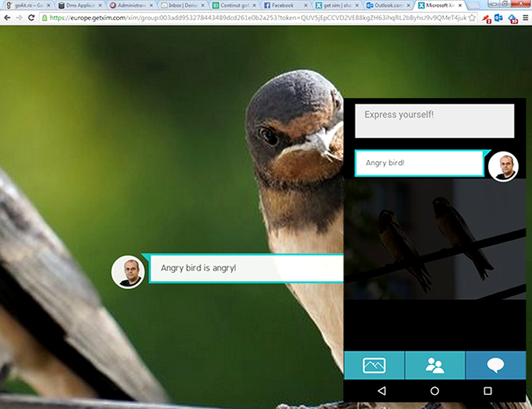This screenshot has width=532, height=409.
Task: Close the Inbox tab
Action: click(x=203, y=6)
